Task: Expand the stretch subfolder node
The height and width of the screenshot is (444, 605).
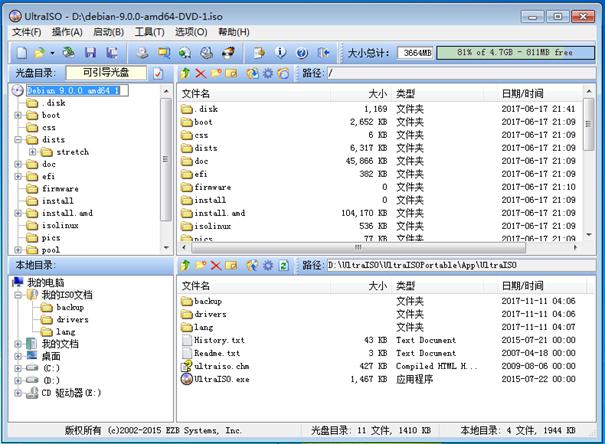Action: [x=32, y=152]
